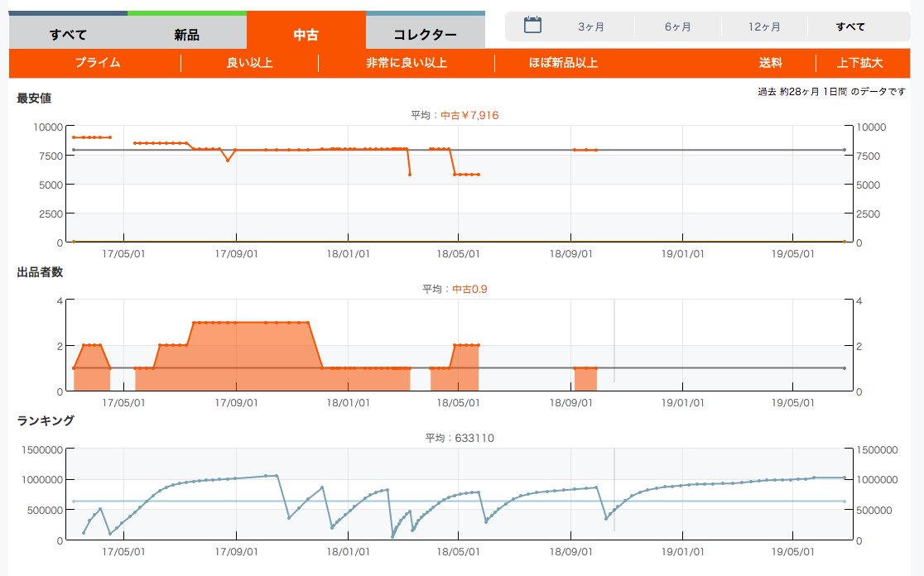Choose the 12ヶ月 period option

[764, 26]
